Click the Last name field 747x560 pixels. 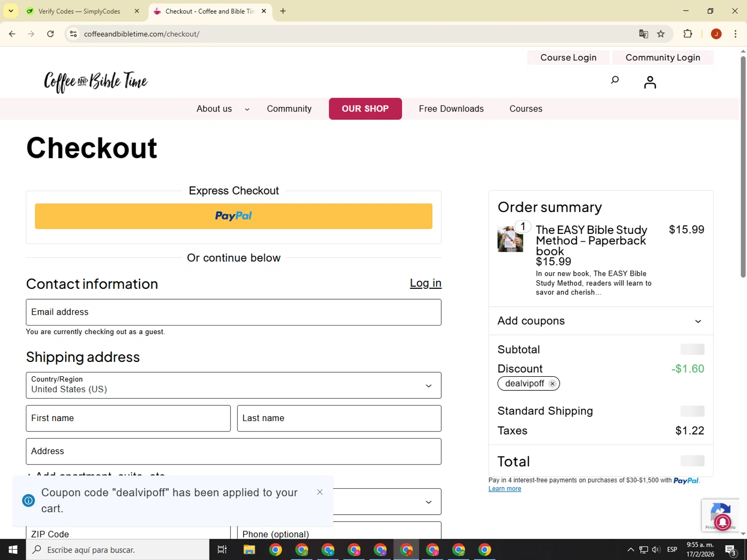[x=339, y=418]
